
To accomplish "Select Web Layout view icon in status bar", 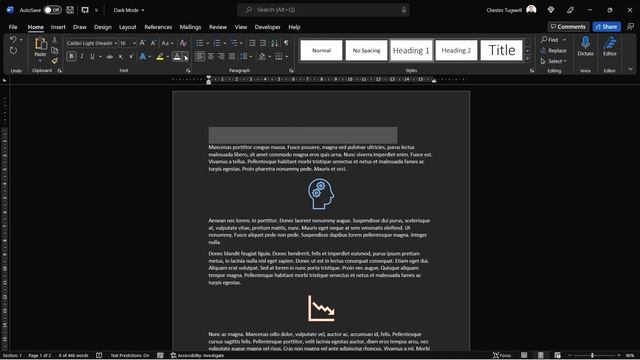I will click(x=557, y=356).
